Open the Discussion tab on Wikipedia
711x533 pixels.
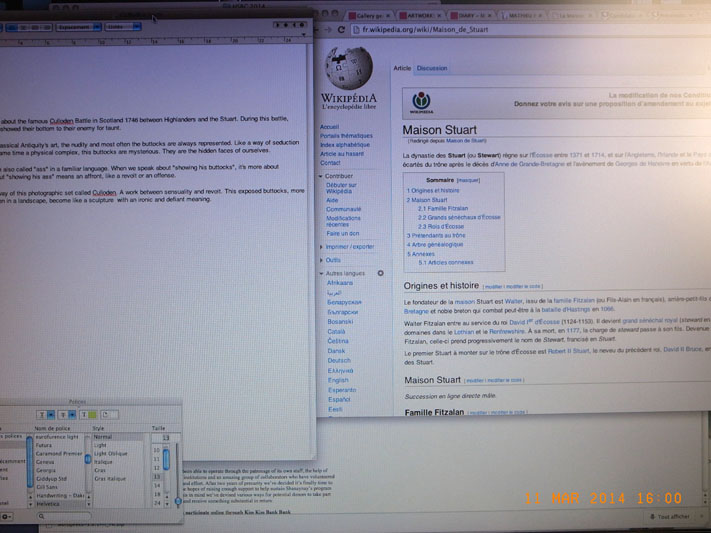pos(432,68)
